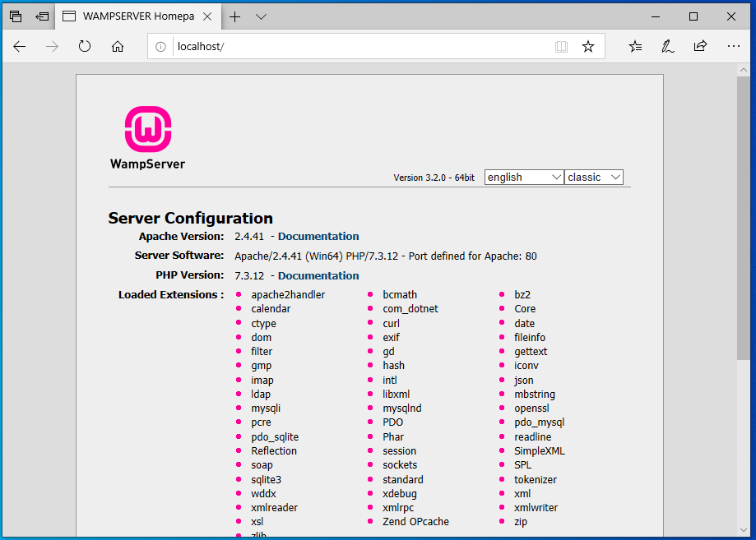Click the localhost address bar

pos(354,47)
